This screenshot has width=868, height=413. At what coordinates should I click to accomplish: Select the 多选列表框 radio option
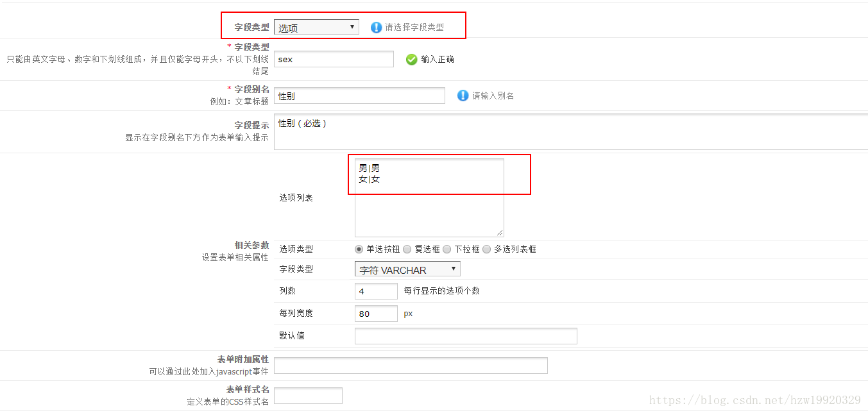(486, 249)
